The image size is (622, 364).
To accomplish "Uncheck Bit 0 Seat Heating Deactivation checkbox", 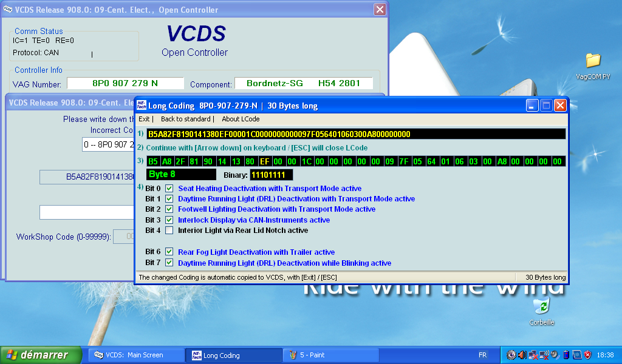I will [x=169, y=188].
